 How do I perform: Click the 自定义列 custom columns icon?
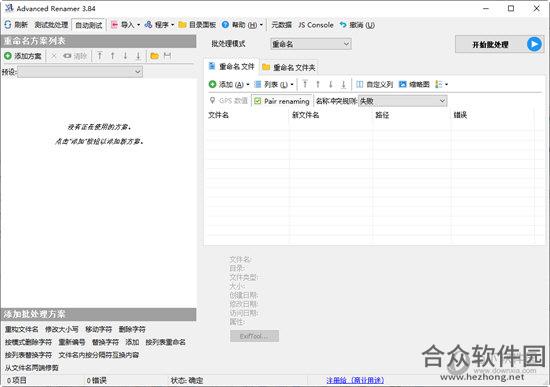tap(360, 84)
